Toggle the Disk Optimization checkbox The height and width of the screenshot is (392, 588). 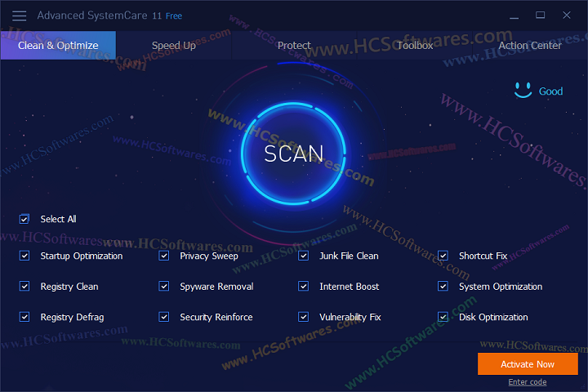pyautogui.click(x=443, y=317)
